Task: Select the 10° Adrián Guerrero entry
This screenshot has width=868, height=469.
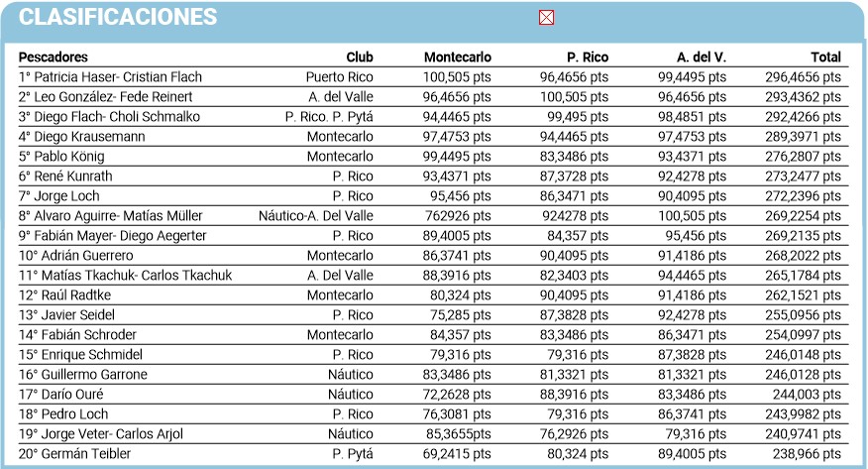Action: 77,256
